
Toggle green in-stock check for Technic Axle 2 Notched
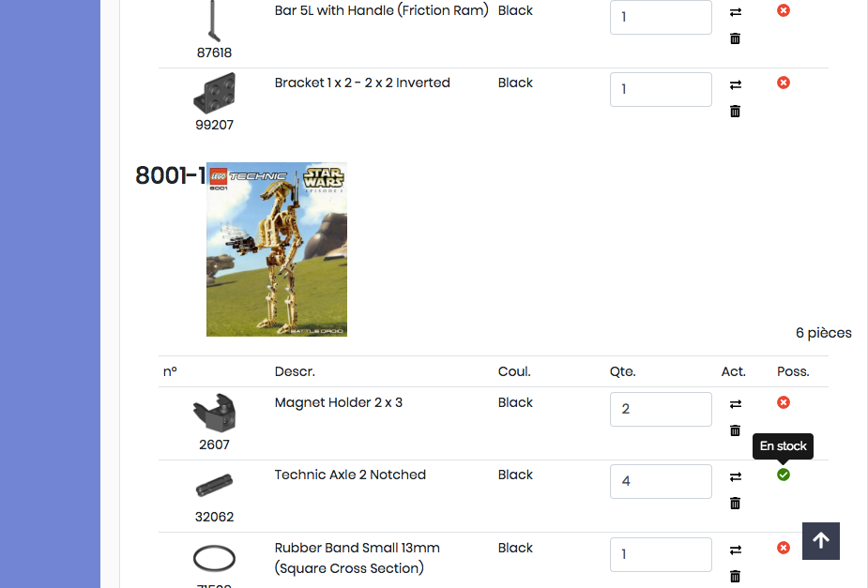pyautogui.click(x=784, y=475)
